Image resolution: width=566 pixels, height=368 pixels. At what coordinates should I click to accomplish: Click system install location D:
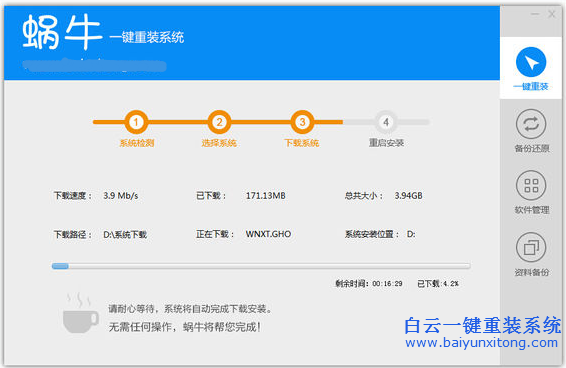point(411,234)
